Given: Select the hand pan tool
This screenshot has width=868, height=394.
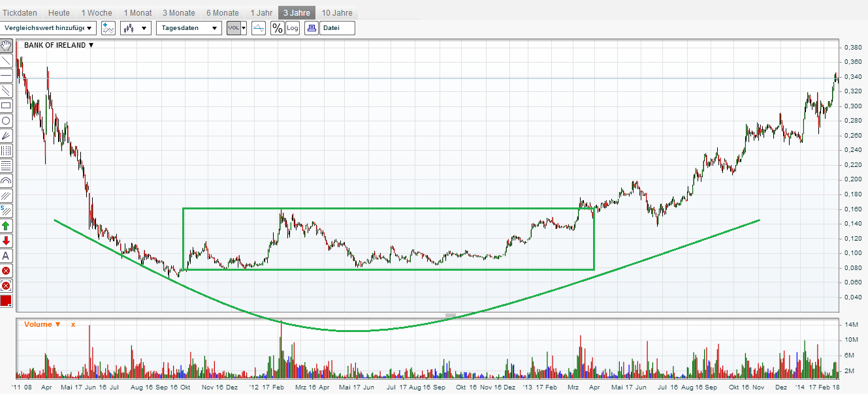Looking at the screenshot, I should [x=7, y=46].
